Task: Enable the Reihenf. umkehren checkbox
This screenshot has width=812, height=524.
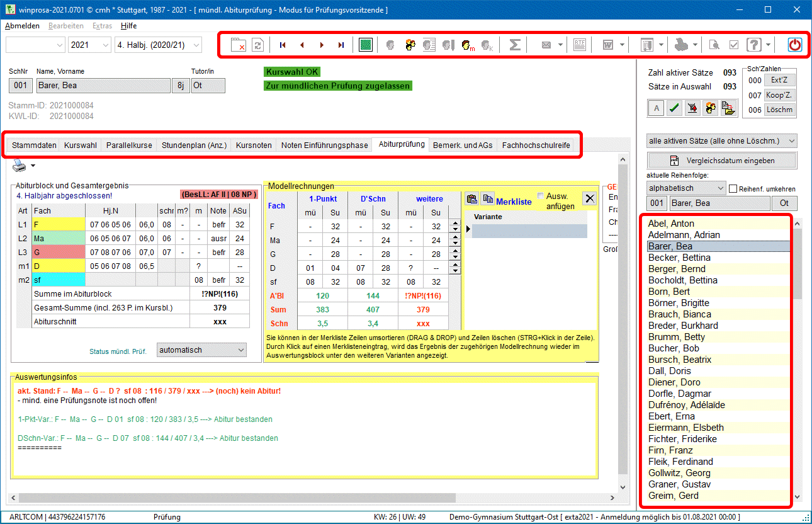Action: click(733, 188)
